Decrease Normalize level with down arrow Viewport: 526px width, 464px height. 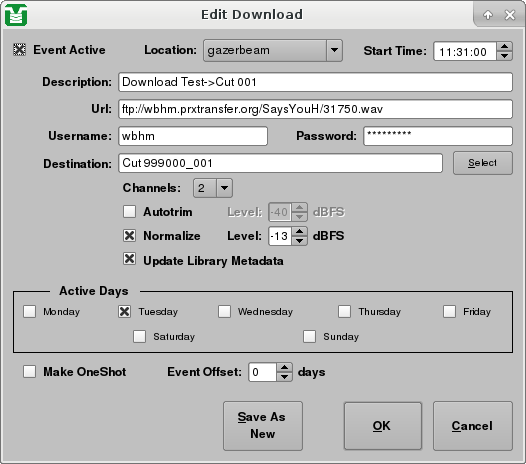299,241
